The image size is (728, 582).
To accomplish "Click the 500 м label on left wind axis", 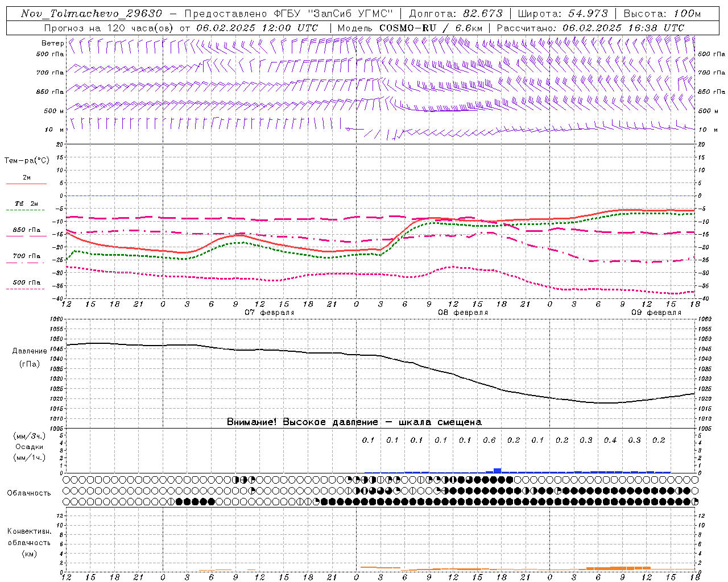I will pyautogui.click(x=54, y=111).
